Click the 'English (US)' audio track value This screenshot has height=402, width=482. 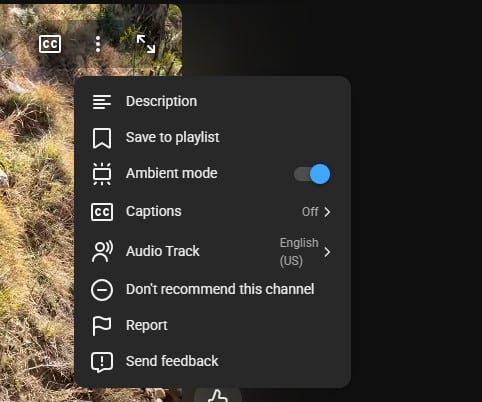[x=299, y=252]
